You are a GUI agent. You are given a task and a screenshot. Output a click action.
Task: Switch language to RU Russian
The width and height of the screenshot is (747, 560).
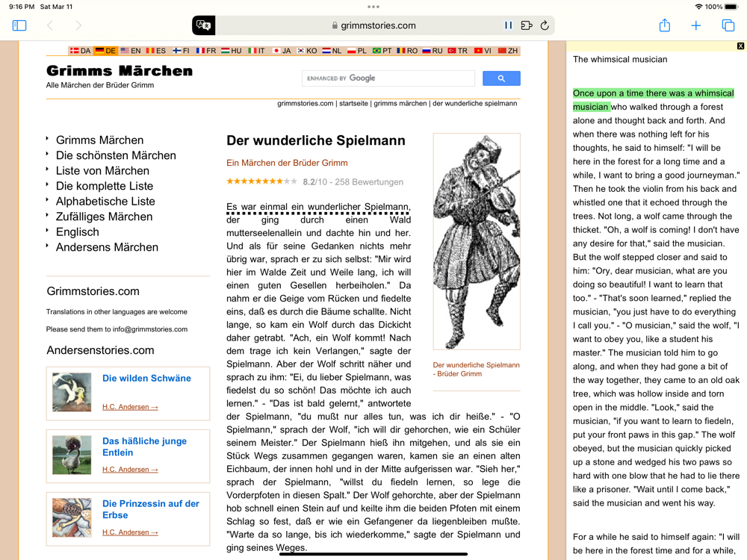tap(432, 51)
